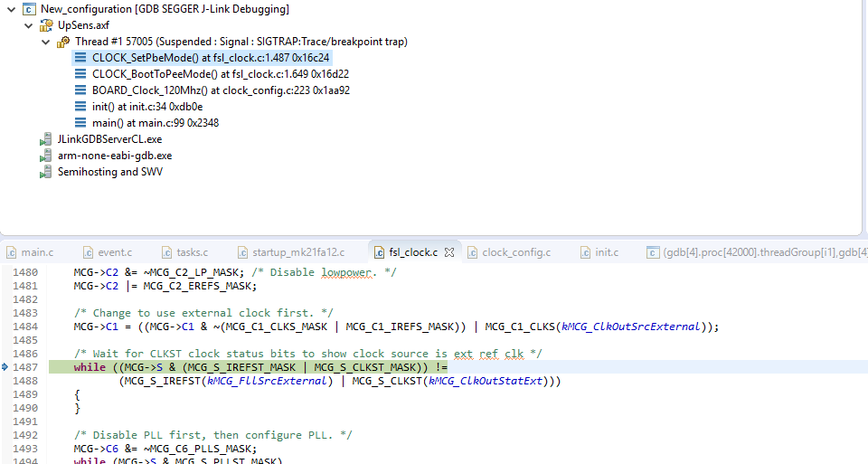
Task: Select the main() at main.c:99 frame
Action: [156, 123]
